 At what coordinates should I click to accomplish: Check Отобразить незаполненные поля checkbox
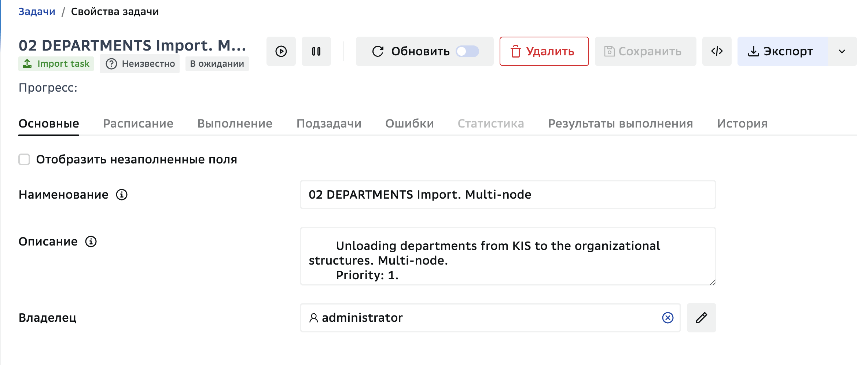pos(24,159)
